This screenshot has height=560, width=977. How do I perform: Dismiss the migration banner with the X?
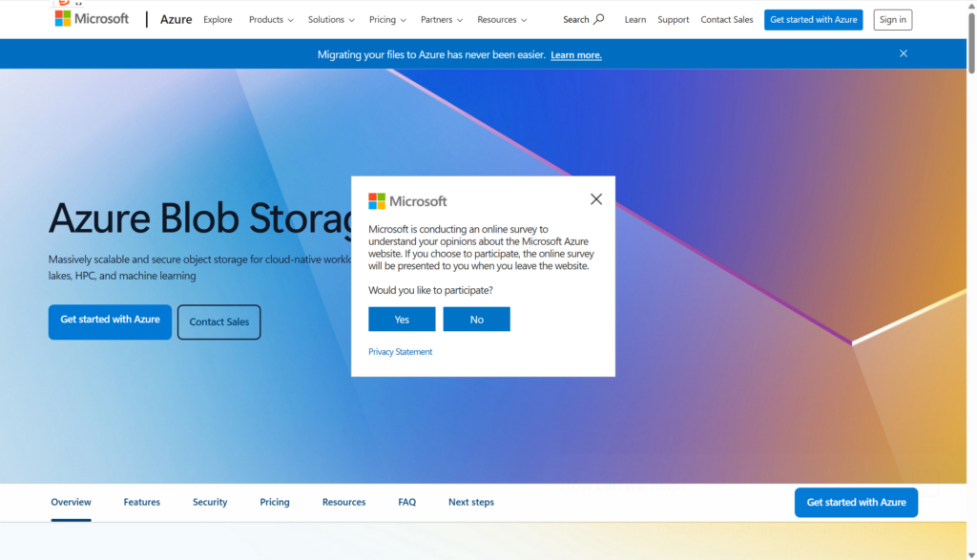[903, 53]
